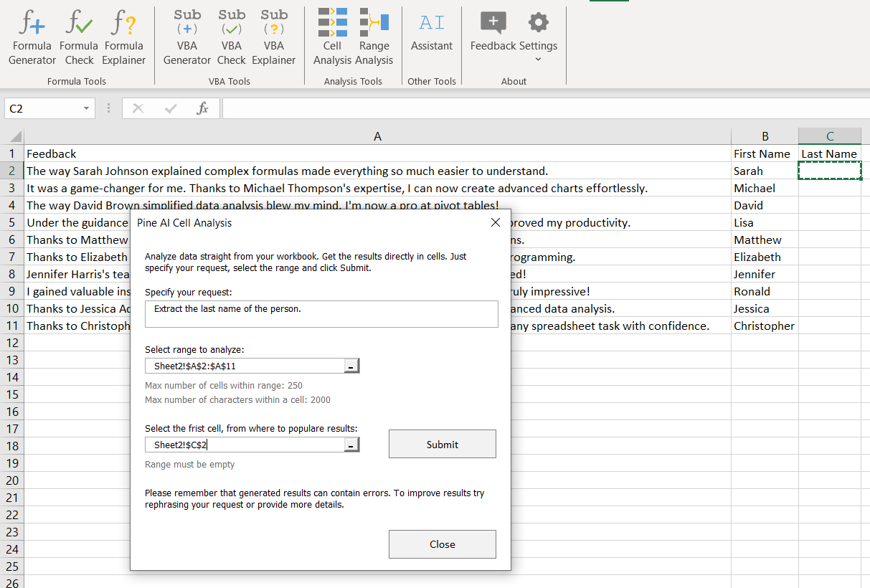Image resolution: width=870 pixels, height=588 pixels.
Task: Run VBA Check from VBA Tools
Action: [x=231, y=36]
